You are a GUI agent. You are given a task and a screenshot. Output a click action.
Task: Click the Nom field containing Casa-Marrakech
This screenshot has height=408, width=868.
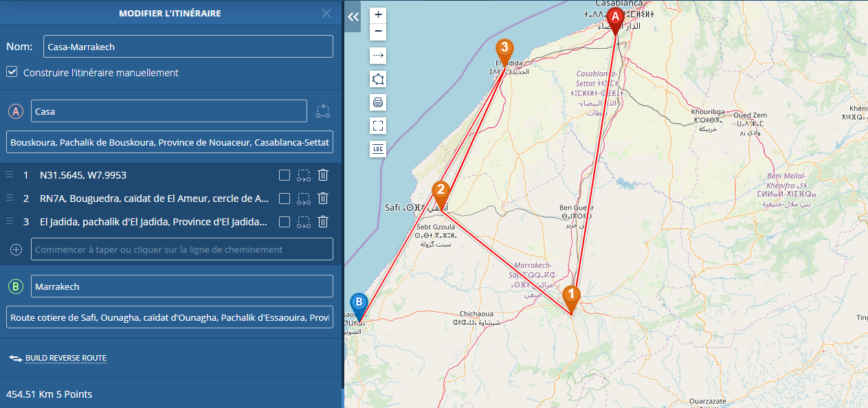188,47
